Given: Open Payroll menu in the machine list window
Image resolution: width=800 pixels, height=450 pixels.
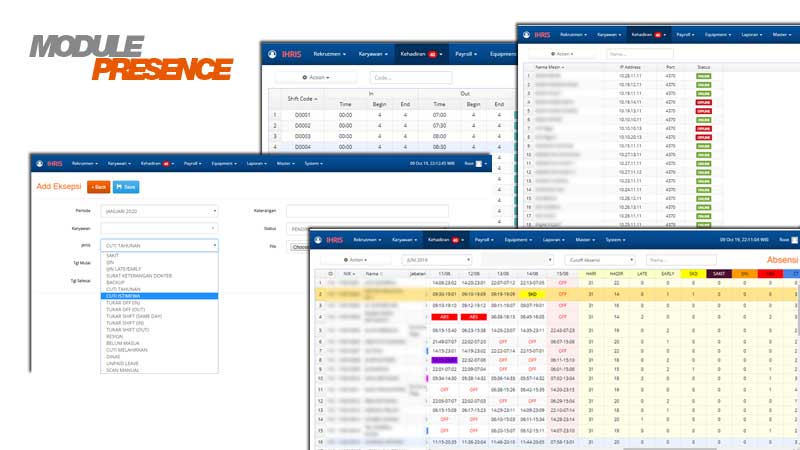Looking at the screenshot, I should tap(685, 35).
